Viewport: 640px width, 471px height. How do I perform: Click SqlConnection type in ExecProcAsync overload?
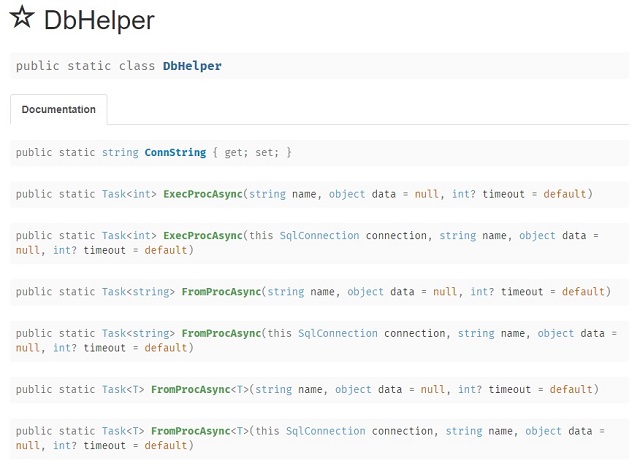[319, 236]
